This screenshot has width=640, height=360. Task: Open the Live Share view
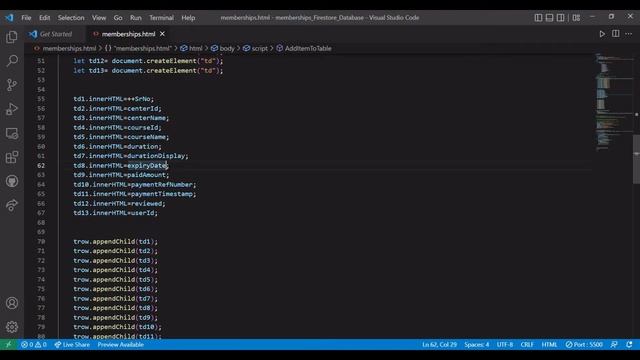(12, 205)
